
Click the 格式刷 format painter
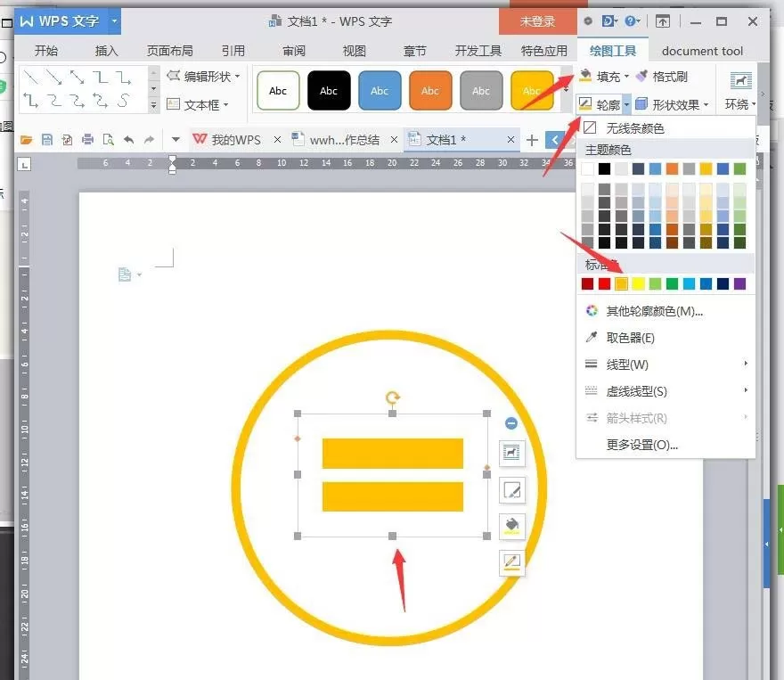coord(662,77)
